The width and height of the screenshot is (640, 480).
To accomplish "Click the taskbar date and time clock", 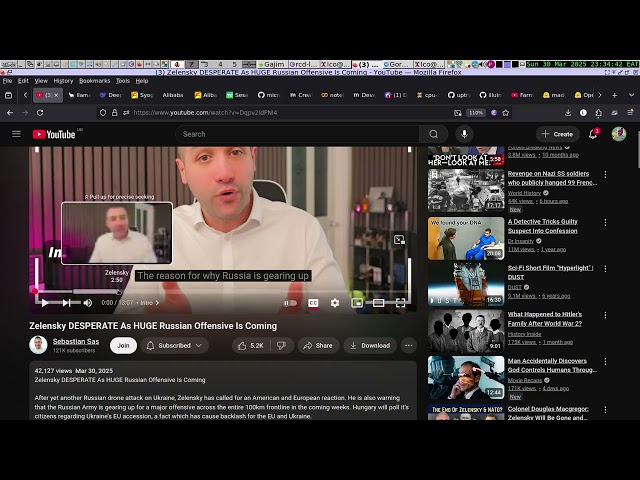I will pos(582,64).
